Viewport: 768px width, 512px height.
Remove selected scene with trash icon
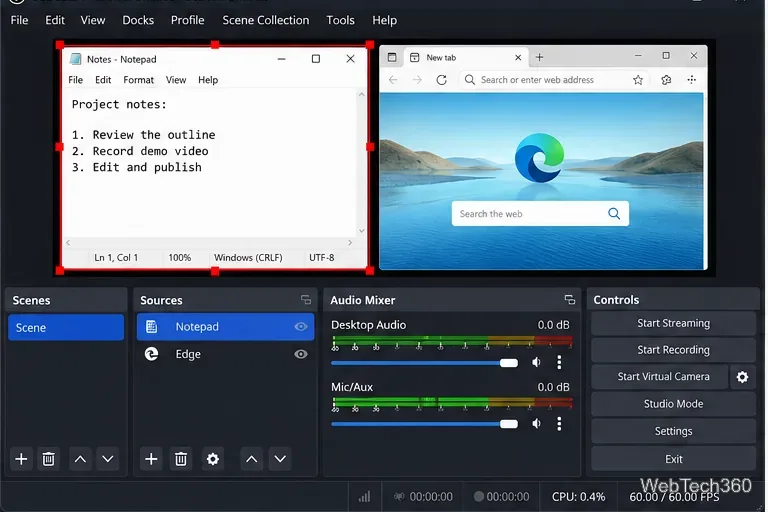tap(48, 459)
